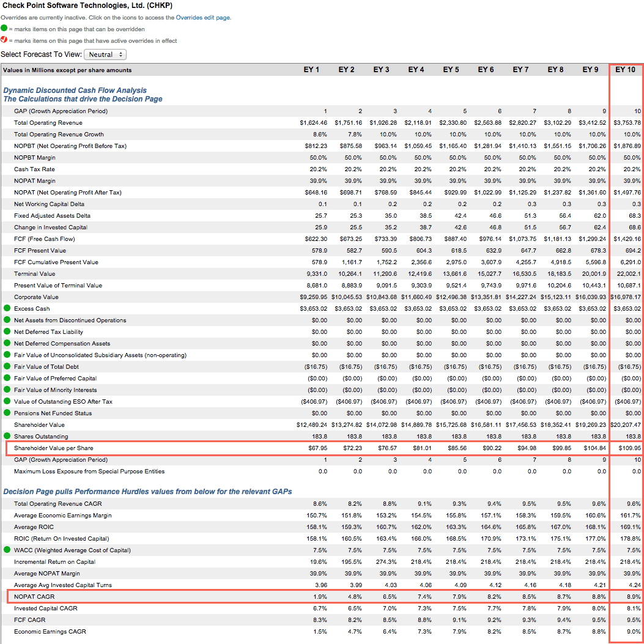
Task: Click the green legend dot for overridable items
Action: tap(4, 28)
